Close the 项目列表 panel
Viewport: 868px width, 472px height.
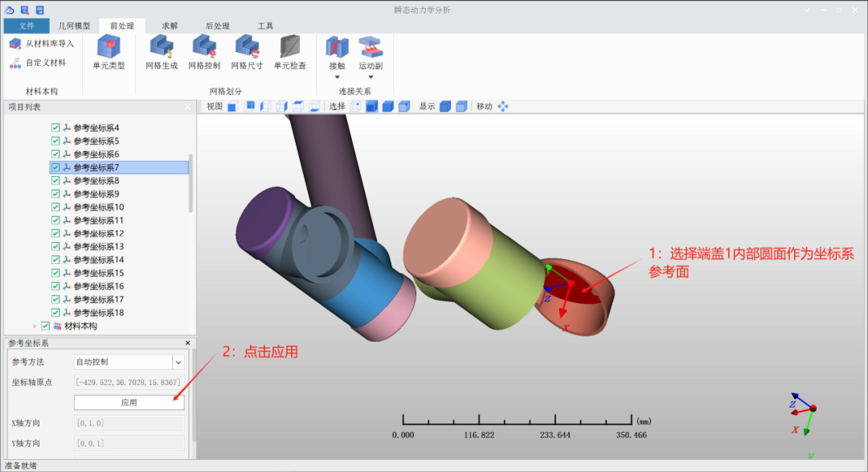coord(187,107)
